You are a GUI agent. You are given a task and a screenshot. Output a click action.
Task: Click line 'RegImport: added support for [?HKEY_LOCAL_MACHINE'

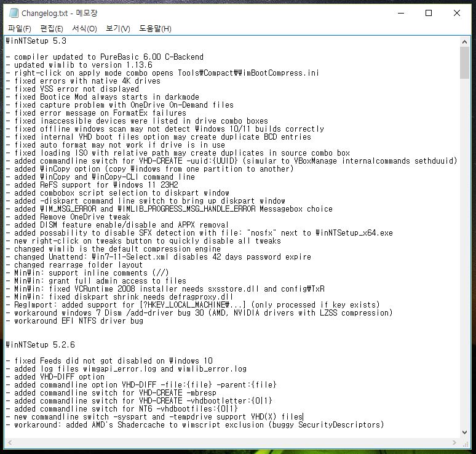tap(192, 305)
